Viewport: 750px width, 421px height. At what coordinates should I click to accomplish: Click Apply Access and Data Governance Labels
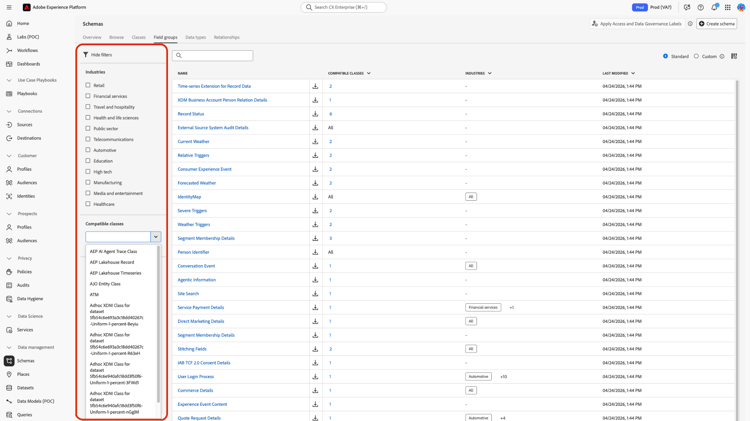coord(637,23)
